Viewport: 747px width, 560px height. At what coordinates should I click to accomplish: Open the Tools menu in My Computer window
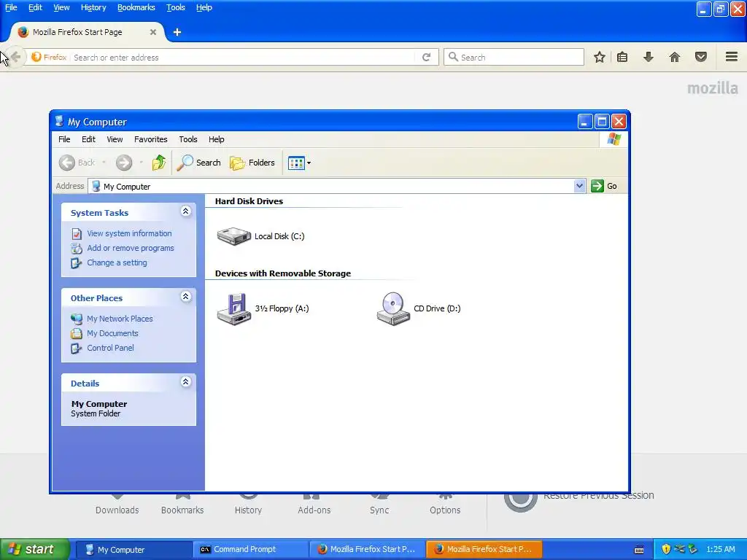pos(187,139)
